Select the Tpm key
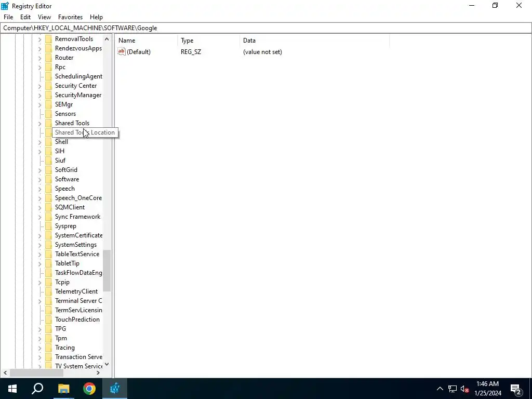This screenshot has height=399, width=532. (x=61, y=338)
